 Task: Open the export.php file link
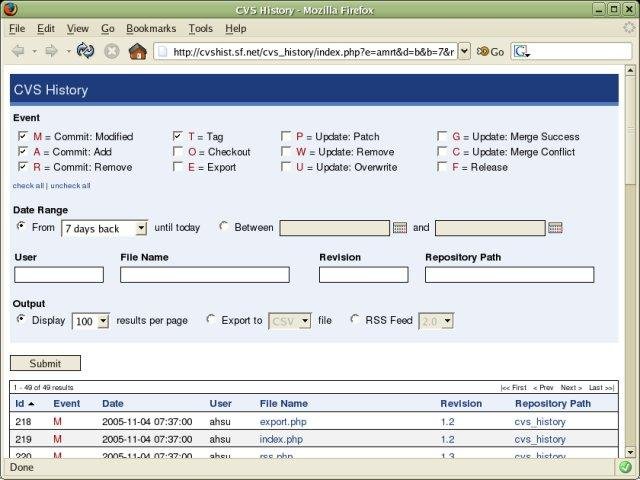[283, 422]
